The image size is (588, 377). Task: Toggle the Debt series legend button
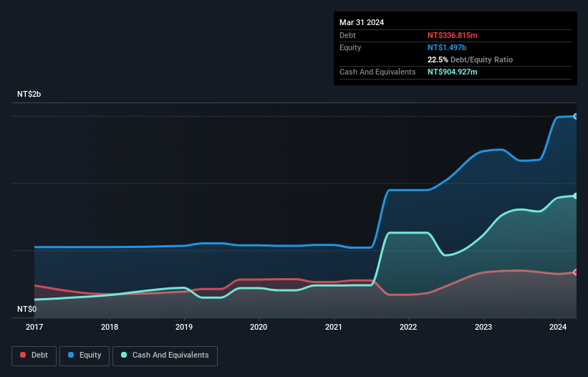coord(34,355)
